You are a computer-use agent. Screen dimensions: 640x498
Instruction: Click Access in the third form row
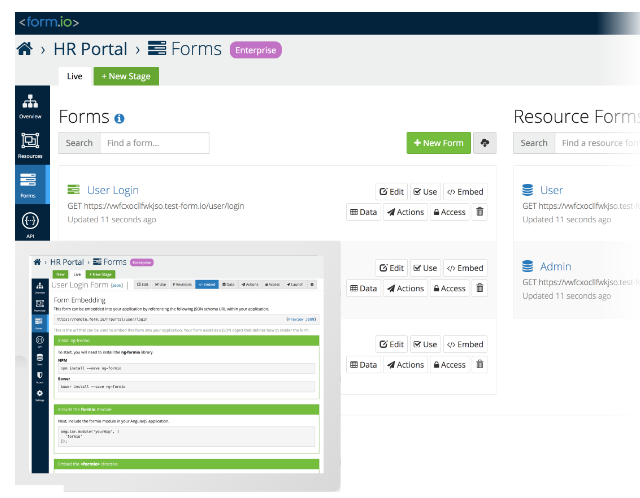coord(449,365)
